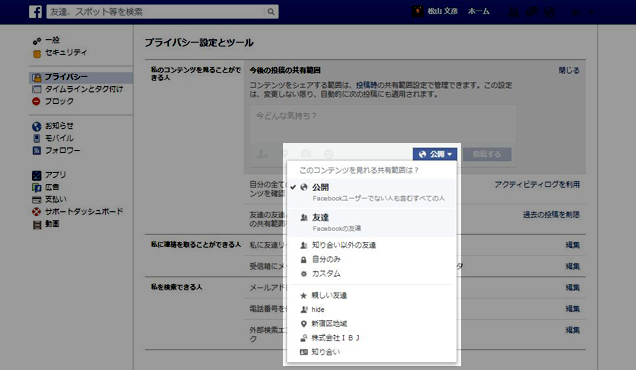Click the 今どんな気持ち？ post text box
Viewport: 636px width, 370px height.
(383, 124)
